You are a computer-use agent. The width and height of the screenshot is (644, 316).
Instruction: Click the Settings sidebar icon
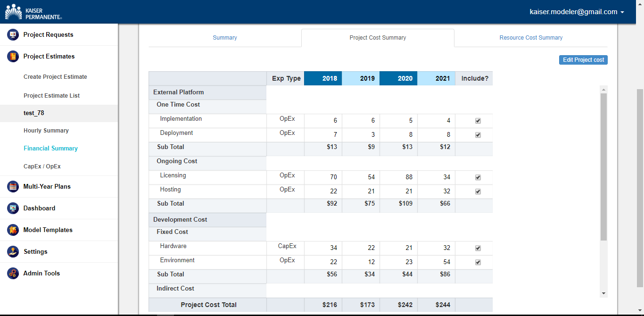tap(13, 252)
